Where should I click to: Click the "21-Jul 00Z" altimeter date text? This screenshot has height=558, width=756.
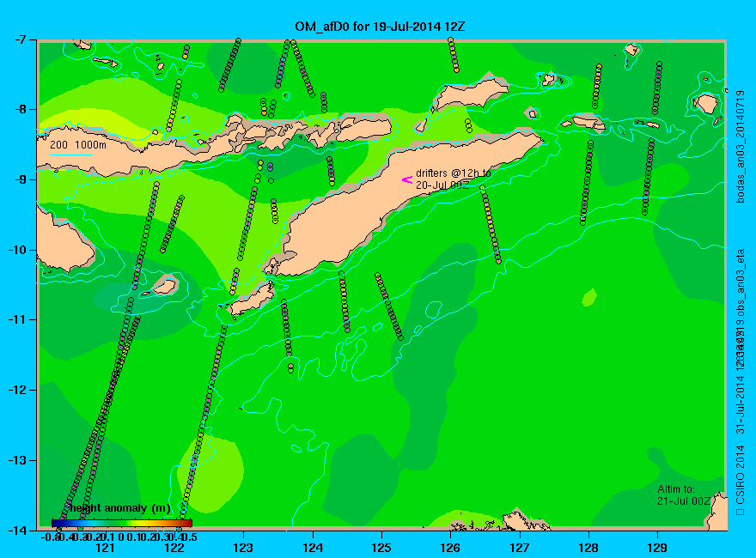[x=684, y=501]
